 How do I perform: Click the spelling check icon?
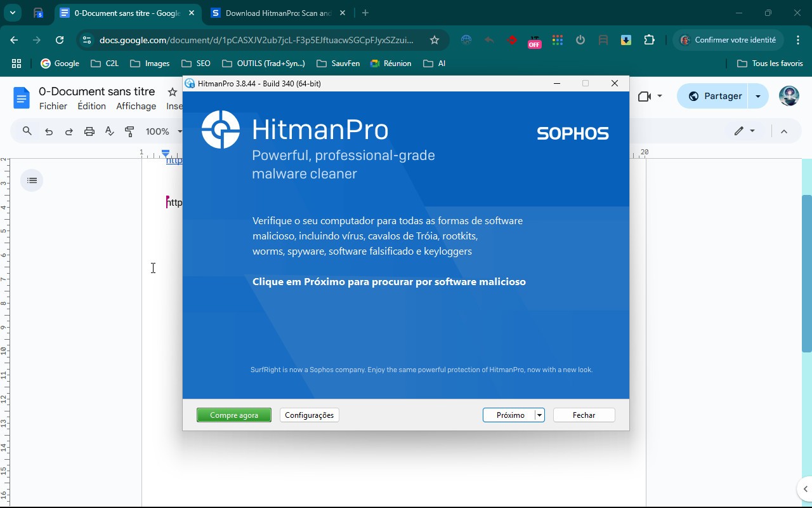point(110,131)
